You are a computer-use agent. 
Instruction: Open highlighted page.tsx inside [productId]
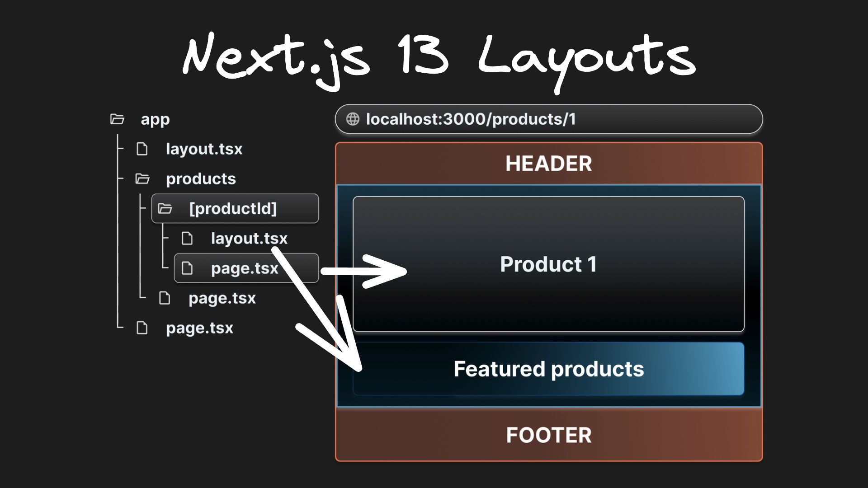click(246, 268)
